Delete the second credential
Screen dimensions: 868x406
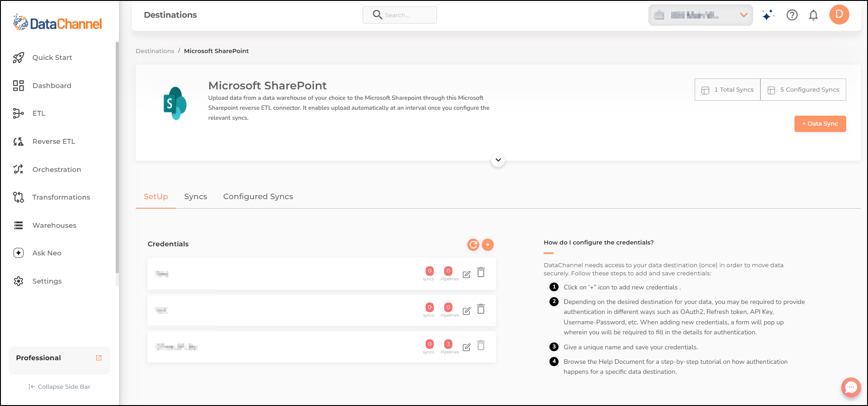point(481,309)
